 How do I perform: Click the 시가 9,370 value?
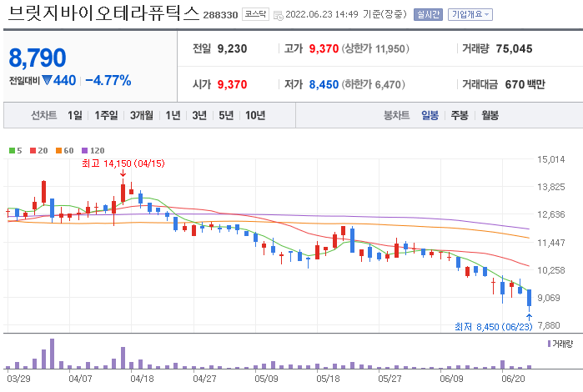(x=232, y=84)
